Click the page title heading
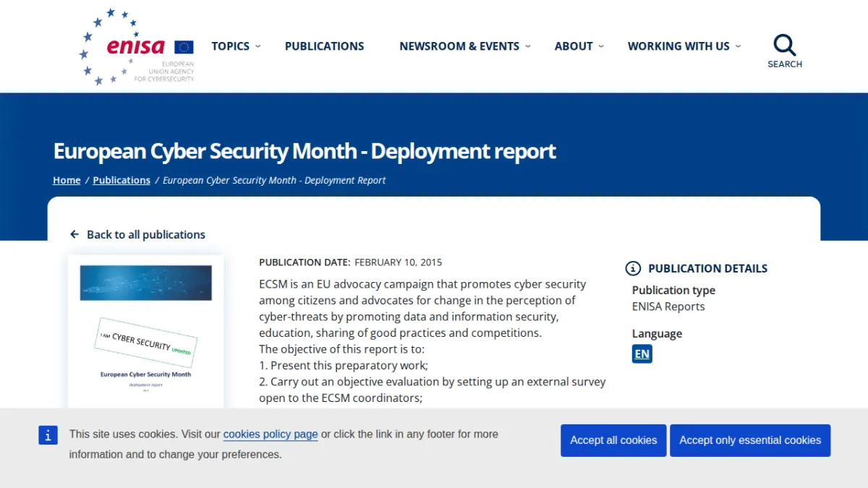 (305, 151)
